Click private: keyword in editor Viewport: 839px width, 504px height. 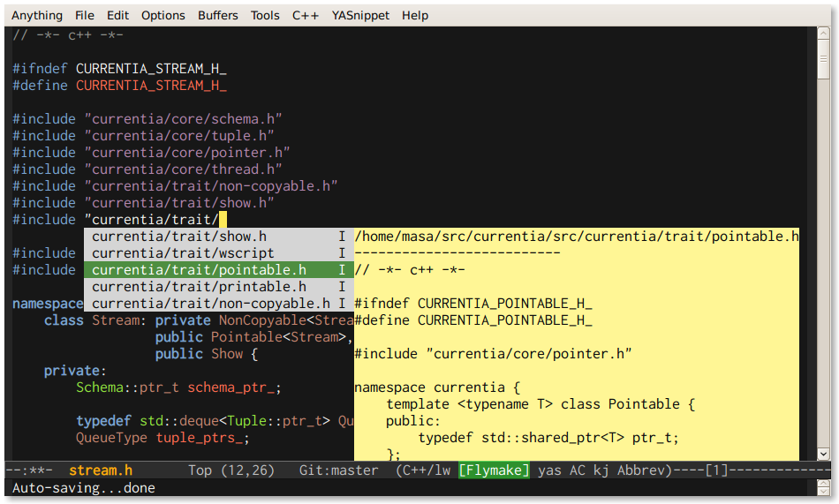click(x=75, y=371)
